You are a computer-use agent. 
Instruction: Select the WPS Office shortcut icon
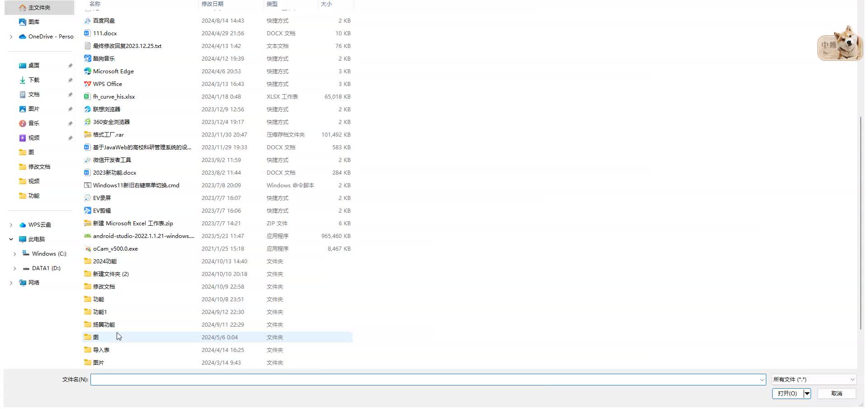[88, 84]
